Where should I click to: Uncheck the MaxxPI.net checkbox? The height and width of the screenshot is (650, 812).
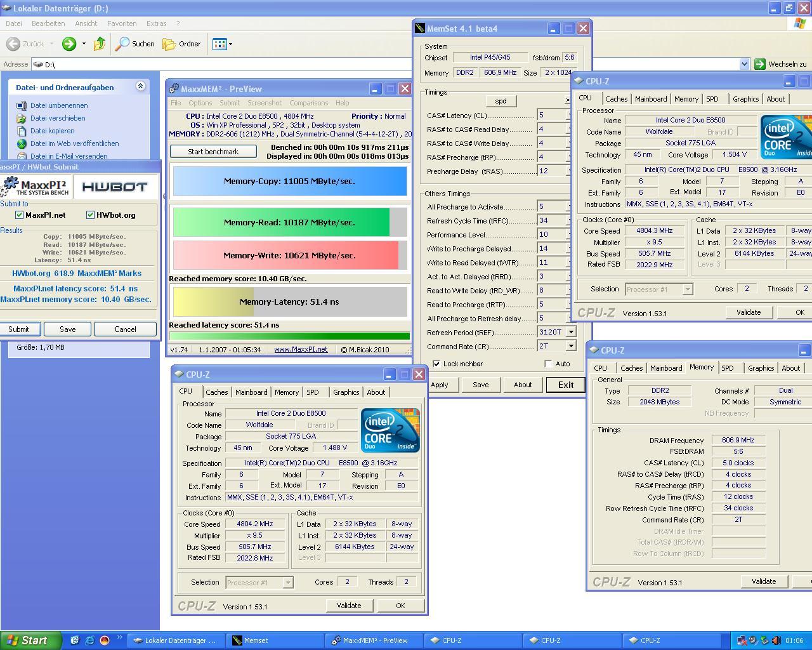(20, 215)
